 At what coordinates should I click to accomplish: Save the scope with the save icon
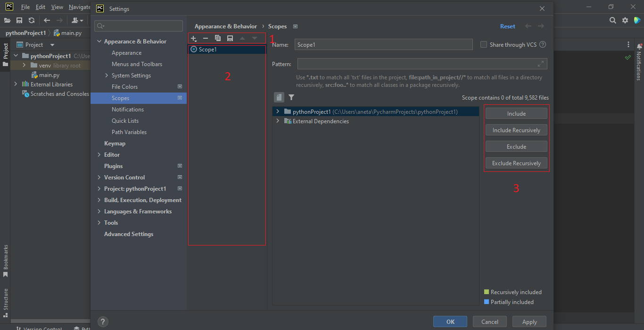(x=230, y=38)
